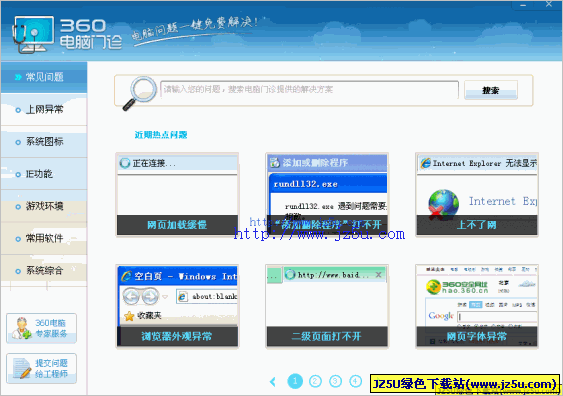Focus the problem search input field
The height and width of the screenshot is (396, 563).
tap(309, 89)
